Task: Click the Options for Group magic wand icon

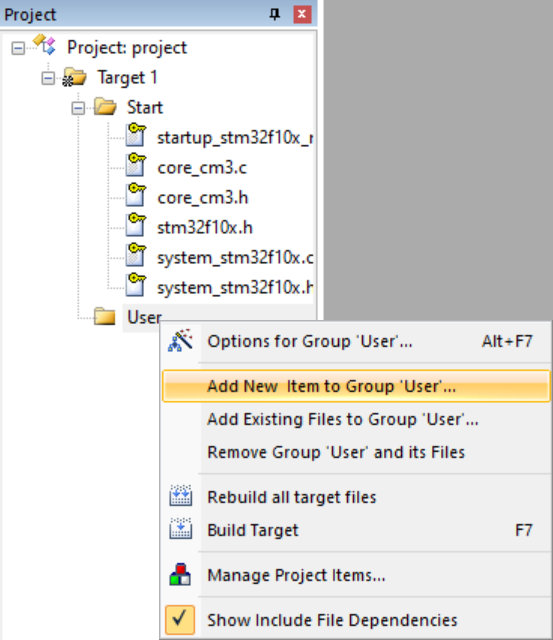Action: [180, 340]
